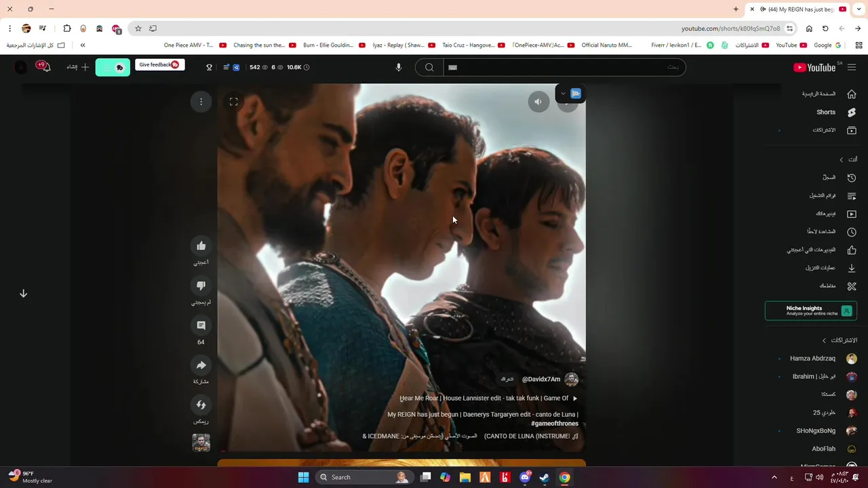
Task: Share the short via share arrow
Action: pyautogui.click(x=201, y=365)
